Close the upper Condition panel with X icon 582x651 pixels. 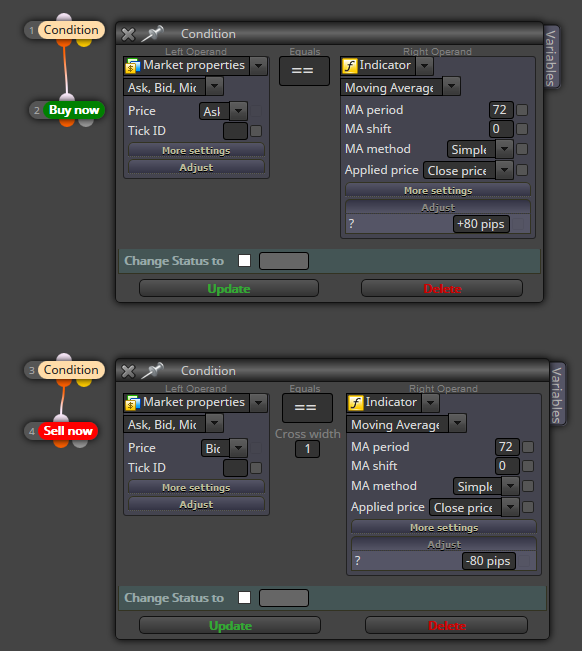[128, 34]
